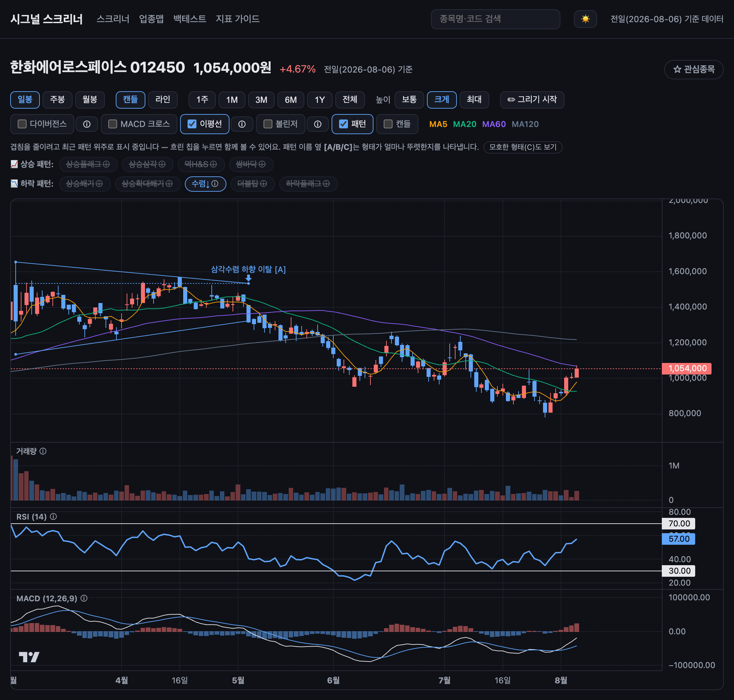Image resolution: width=734 pixels, height=700 pixels.
Task: Uncheck the 패턴 checkbox
Action: click(343, 124)
